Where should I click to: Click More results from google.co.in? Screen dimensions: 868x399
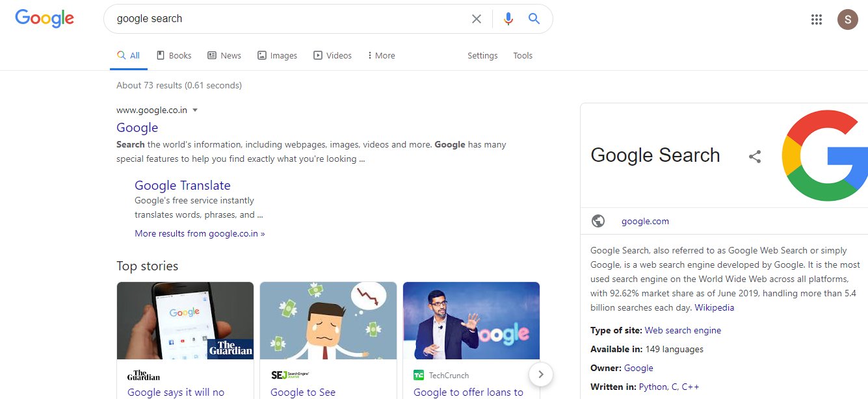200,233
